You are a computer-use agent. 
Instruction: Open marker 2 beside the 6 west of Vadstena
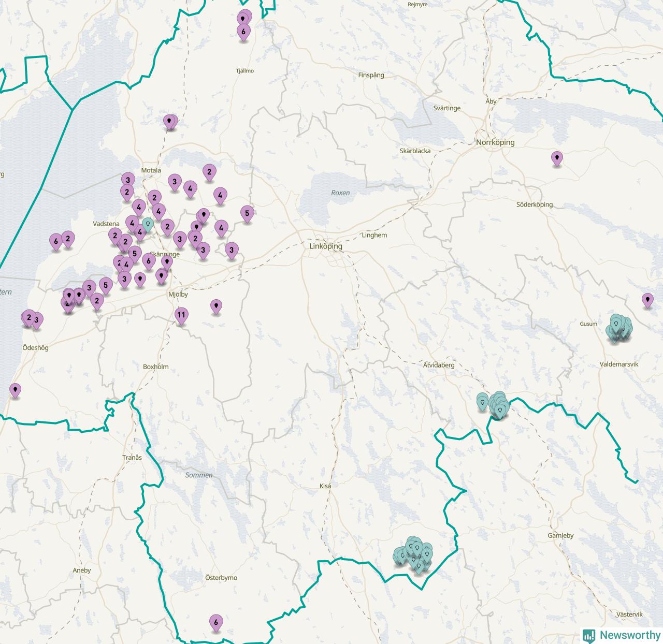pos(68,240)
